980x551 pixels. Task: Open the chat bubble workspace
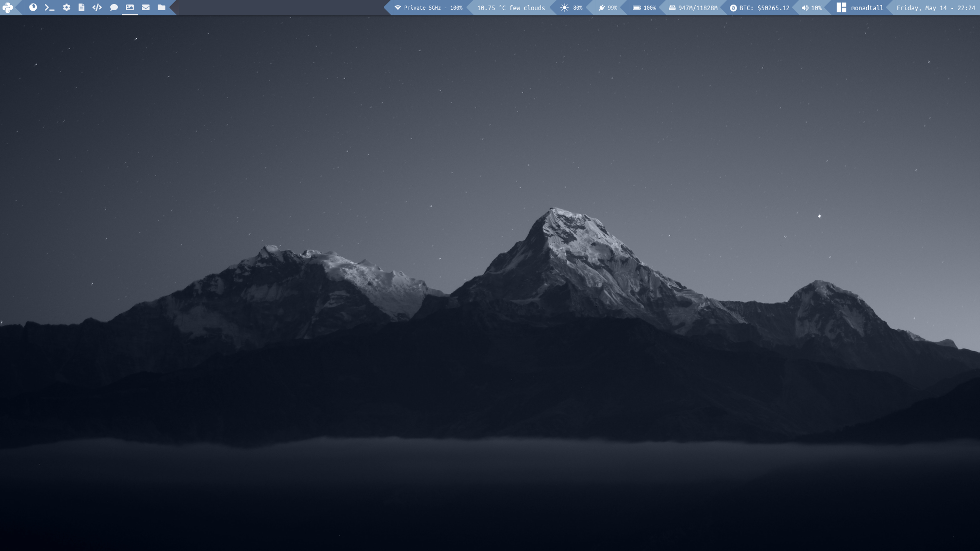tap(114, 8)
